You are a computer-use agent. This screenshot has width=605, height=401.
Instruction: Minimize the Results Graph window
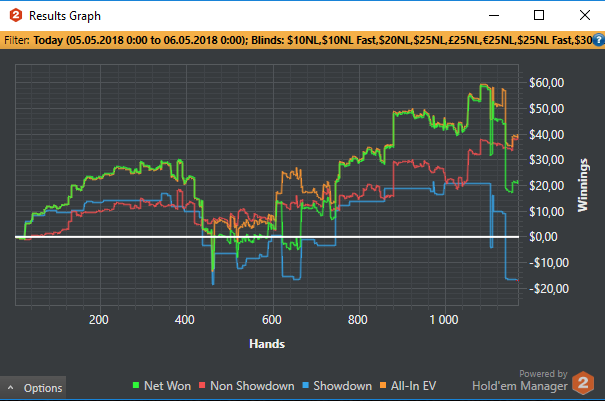[x=494, y=15]
